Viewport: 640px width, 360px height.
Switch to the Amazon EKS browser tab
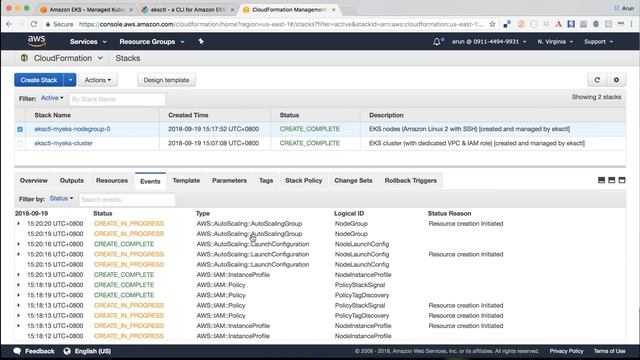(x=87, y=9)
